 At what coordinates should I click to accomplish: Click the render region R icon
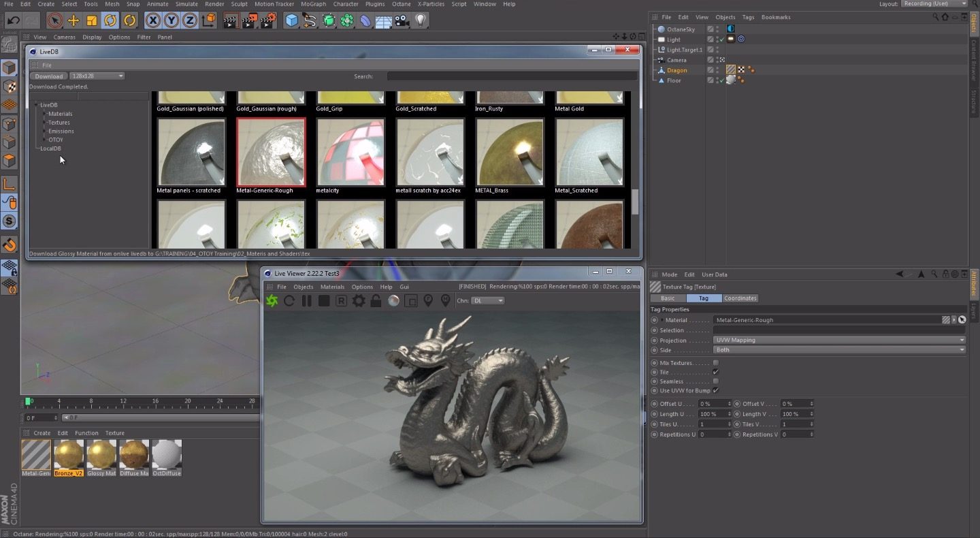341,300
